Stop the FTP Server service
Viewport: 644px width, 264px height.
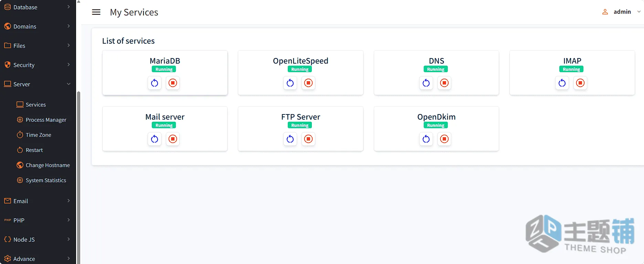[x=308, y=139]
